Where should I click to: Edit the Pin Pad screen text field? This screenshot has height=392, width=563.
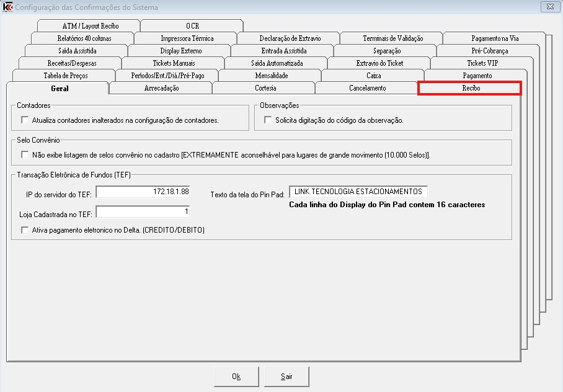coord(358,192)
